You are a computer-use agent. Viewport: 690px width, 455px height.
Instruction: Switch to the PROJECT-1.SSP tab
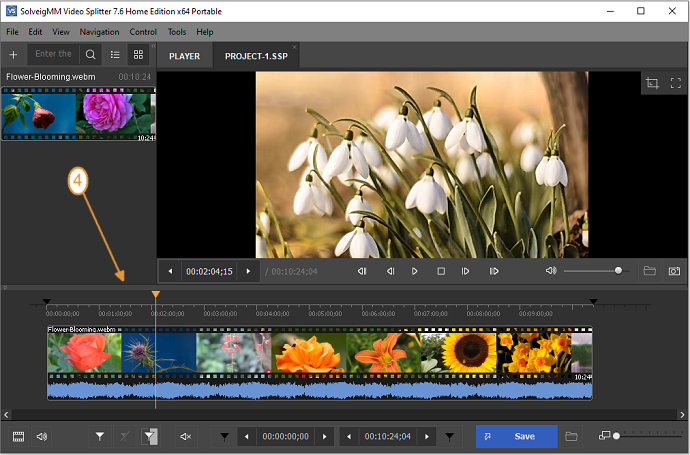(x=256, y=56)
